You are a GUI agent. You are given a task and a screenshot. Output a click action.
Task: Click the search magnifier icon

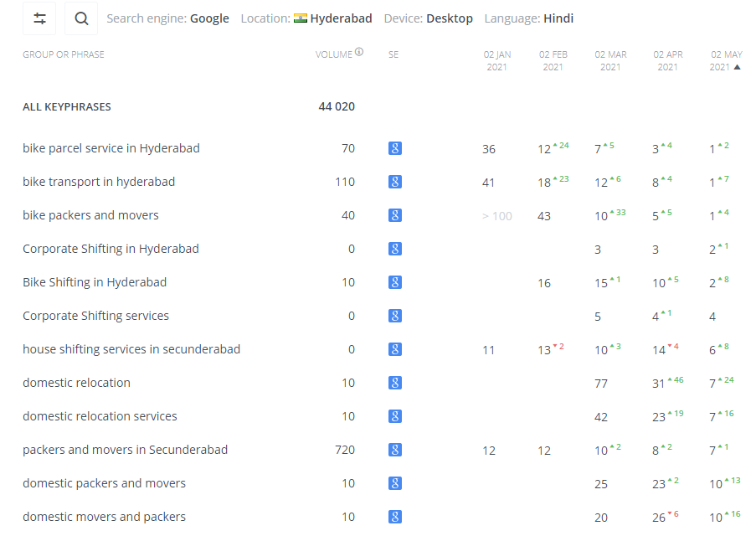tap(81, 18)
